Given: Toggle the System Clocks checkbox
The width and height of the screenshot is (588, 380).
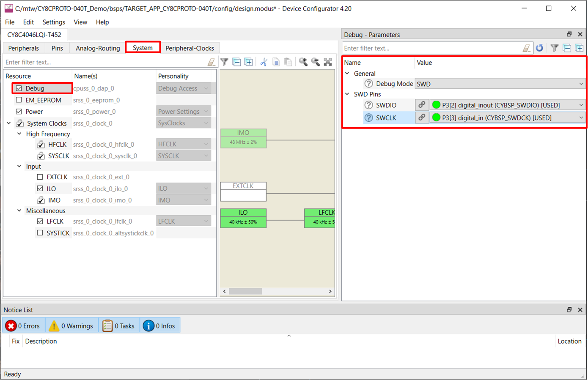Looking at the screenshot, I should click(20, 123).
